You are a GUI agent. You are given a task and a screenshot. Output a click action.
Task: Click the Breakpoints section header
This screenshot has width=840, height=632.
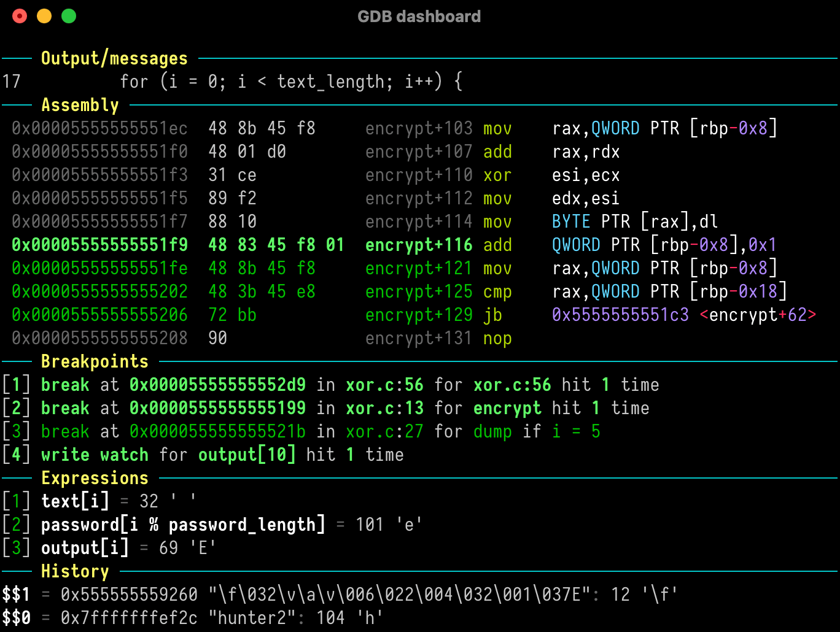95,361
